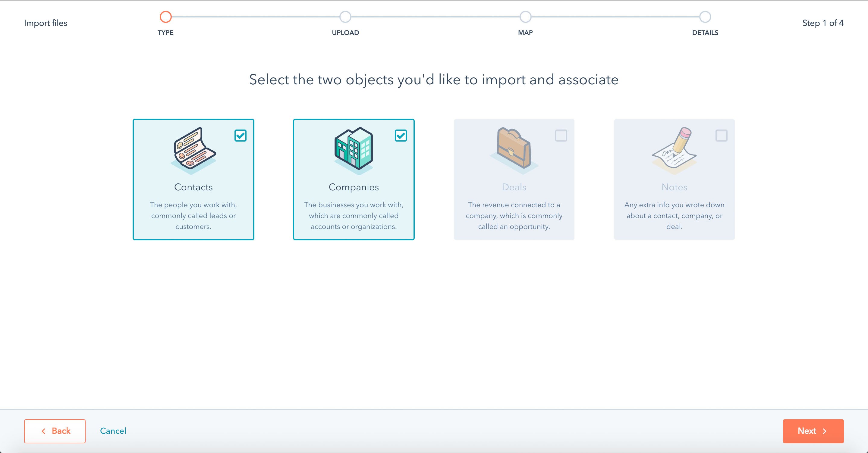Screen dimensions: 868x453
Task: Check the Deals checkbox
Action: click(561, 136)
